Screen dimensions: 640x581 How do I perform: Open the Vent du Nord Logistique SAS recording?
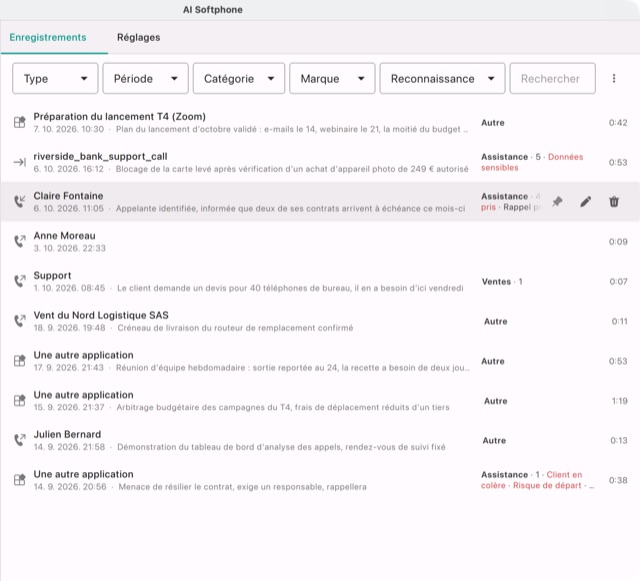click(101, 315)
